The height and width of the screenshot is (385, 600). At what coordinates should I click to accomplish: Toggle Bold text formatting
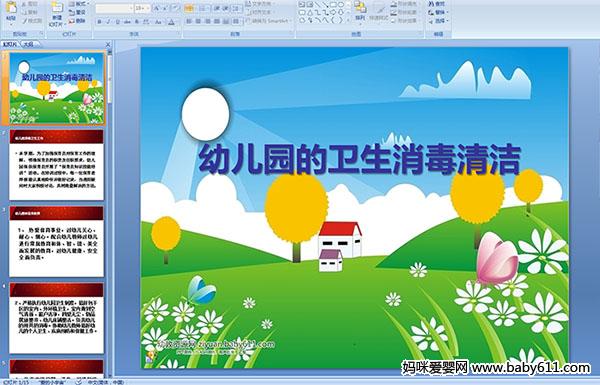99,22
